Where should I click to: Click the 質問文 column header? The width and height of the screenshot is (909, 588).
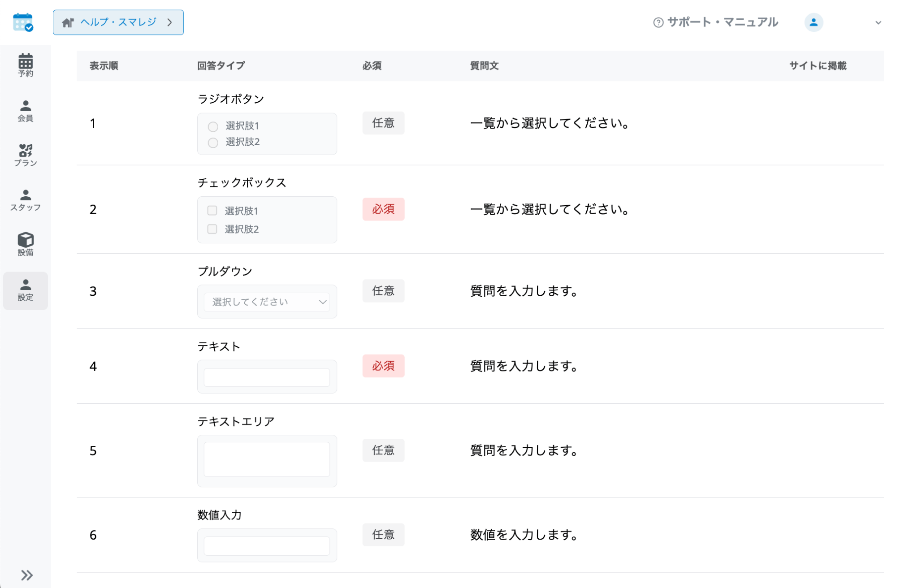[484, 66]
